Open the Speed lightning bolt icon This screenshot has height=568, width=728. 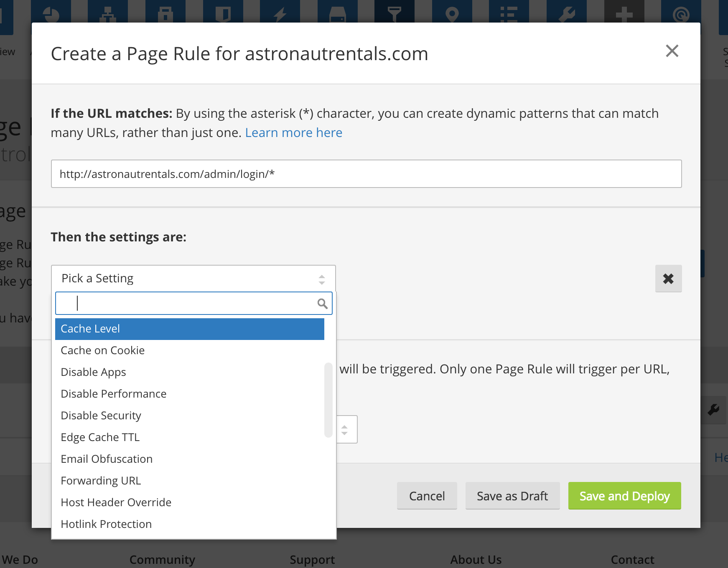point(279,13)
